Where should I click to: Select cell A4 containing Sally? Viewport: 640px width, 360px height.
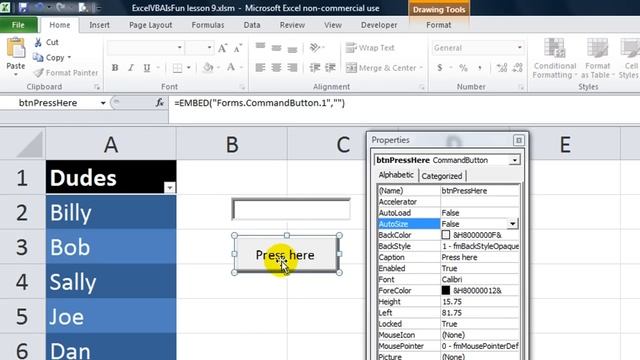(111, 282)
